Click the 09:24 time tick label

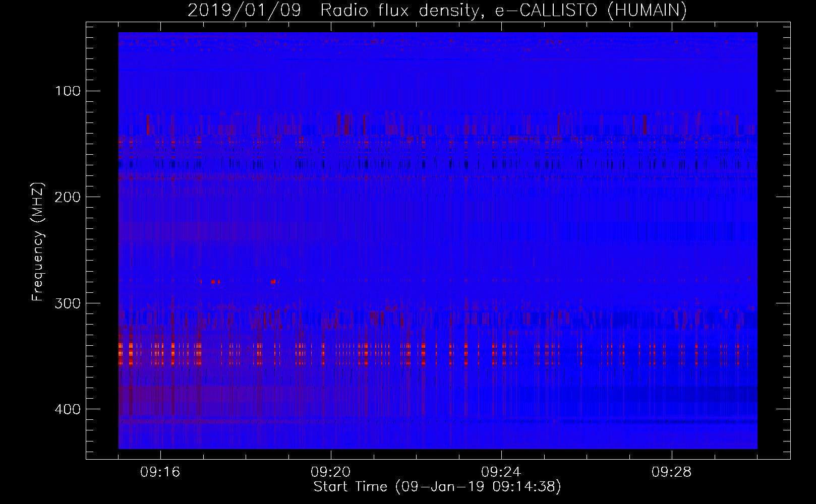click(x=501, y=472)
